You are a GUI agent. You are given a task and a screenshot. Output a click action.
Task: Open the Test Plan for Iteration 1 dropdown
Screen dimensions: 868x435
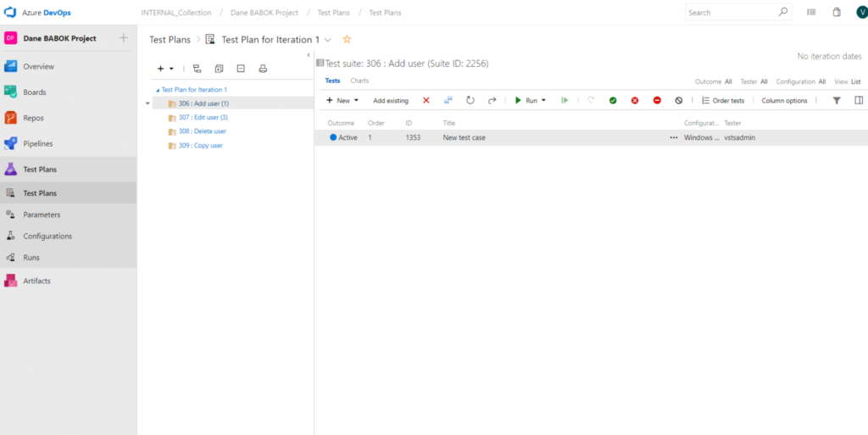[328, 40]
